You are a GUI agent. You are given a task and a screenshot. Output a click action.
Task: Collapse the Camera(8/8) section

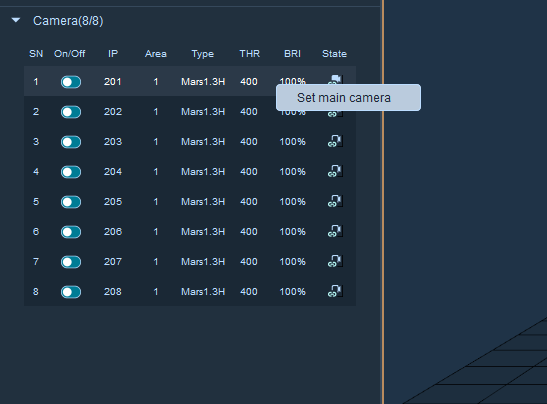[16, 20]
